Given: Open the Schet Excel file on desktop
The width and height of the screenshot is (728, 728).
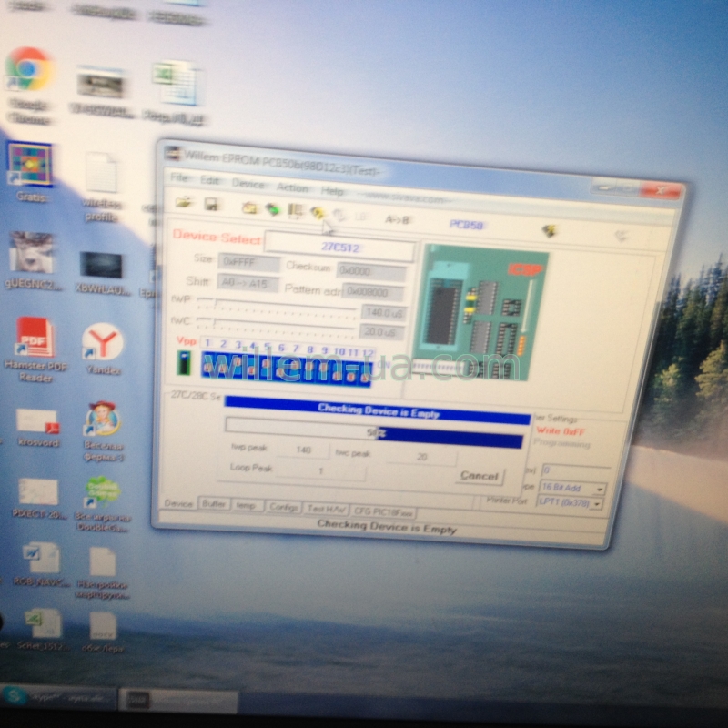Looking at the screenshot, I should tap(44, 630).
